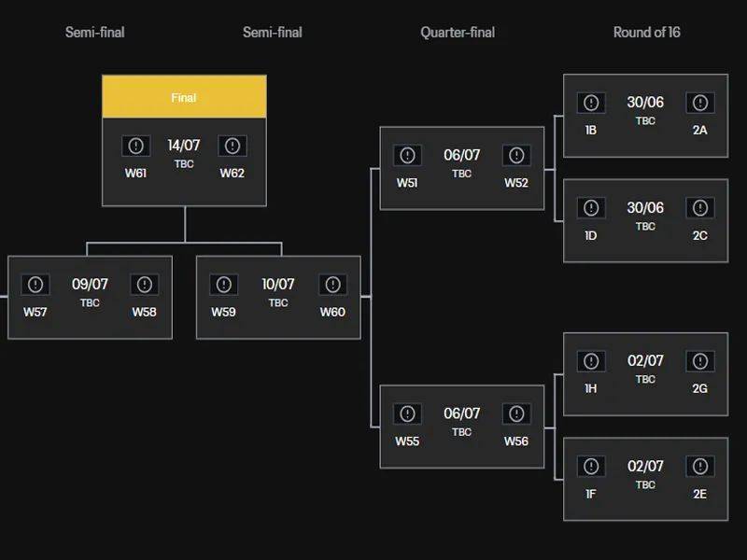Click the W55 team label
Image resolution: width=747 pixels, height=560 pixels.
point(407,441)
